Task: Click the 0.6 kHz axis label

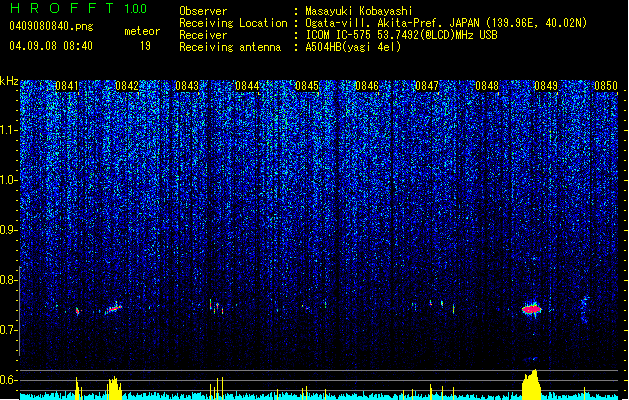Action: click(x=9, y=380)
